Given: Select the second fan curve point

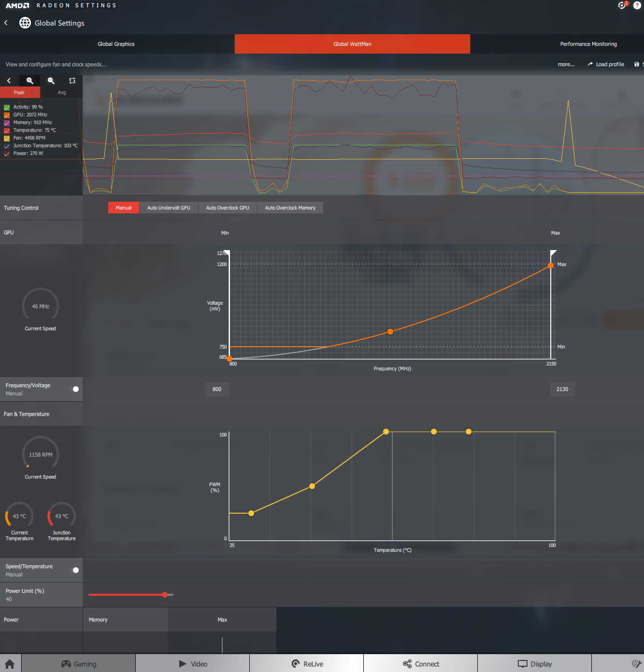Looking at the screenshot, I should [x=312, y=486].
